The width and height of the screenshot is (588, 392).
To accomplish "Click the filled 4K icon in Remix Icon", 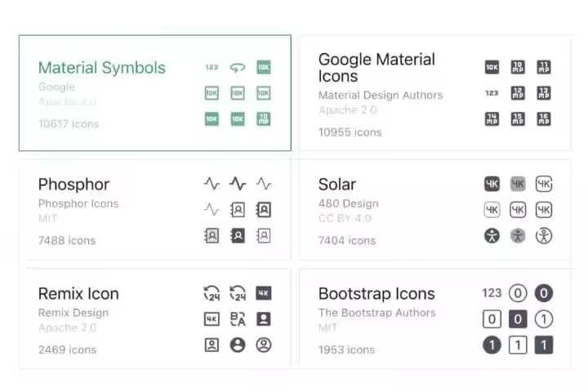I will pyautogui.click(x=263, y=293).
